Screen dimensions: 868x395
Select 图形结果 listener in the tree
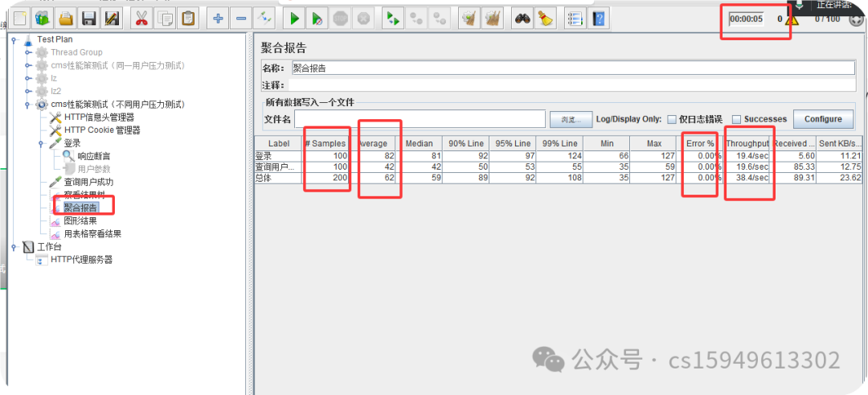pos(80,220)
